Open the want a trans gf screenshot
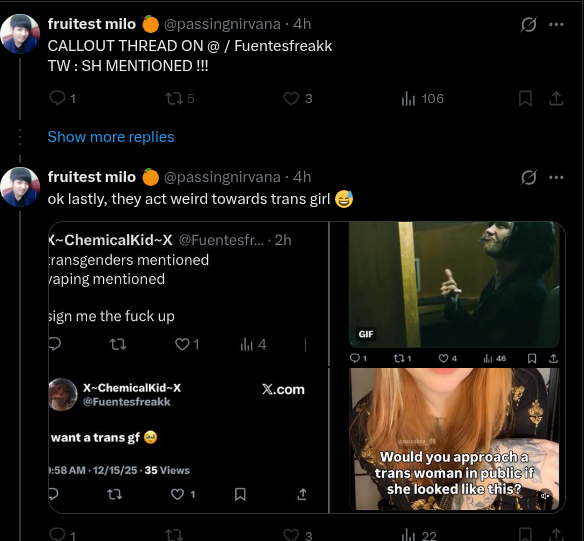The image size is (584, 541). click(x=188, y=440)
